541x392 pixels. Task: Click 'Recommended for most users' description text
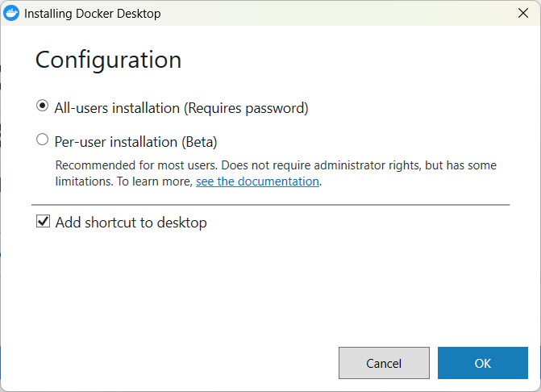276,173
